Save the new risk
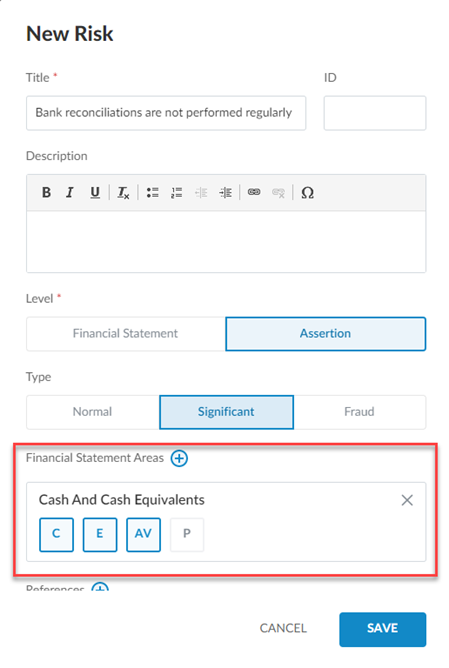Screen dimensions: 449x668 pos(383,629)
